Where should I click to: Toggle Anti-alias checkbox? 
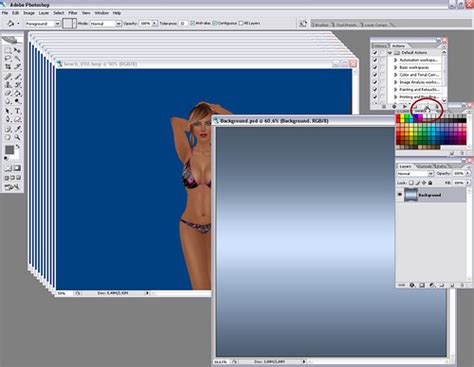192,23
